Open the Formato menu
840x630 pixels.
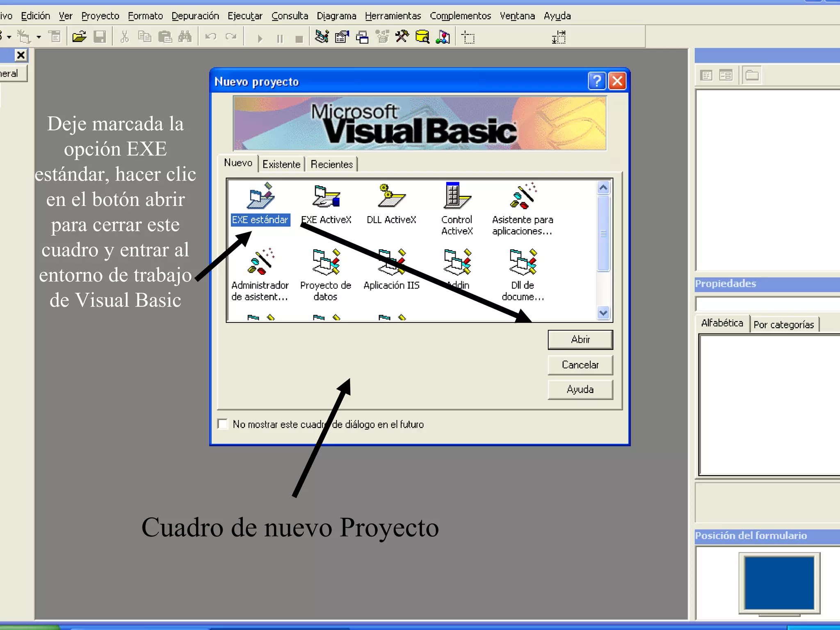(146, 16)
